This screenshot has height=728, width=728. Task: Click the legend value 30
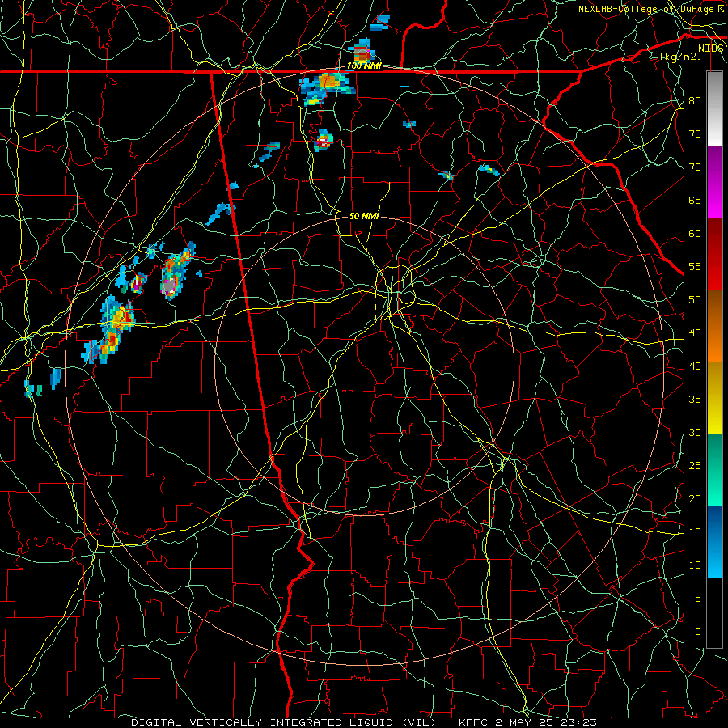[x=695, y=432]
